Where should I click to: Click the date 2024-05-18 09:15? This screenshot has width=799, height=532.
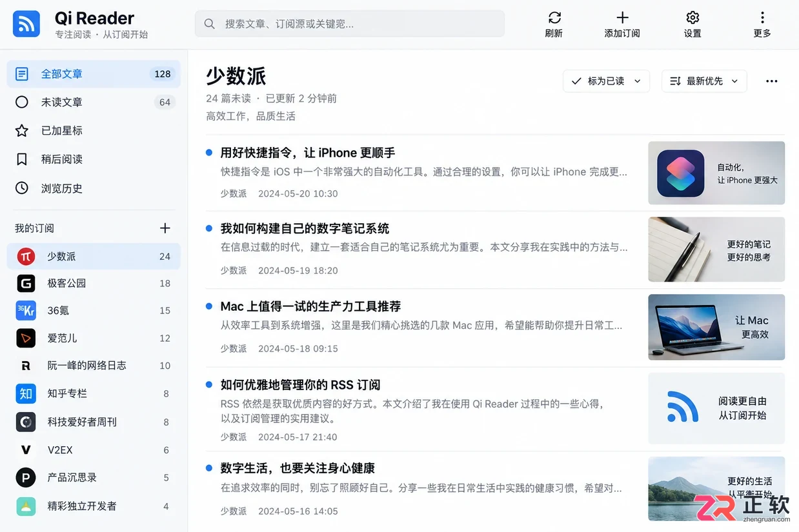pyautogui.click(x=298, y=348)
